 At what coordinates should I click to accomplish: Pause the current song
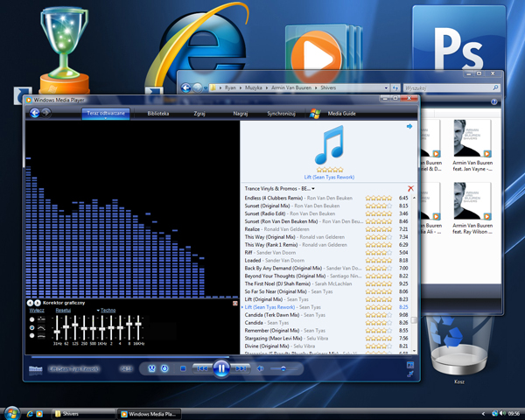click(x=221, y=368)
